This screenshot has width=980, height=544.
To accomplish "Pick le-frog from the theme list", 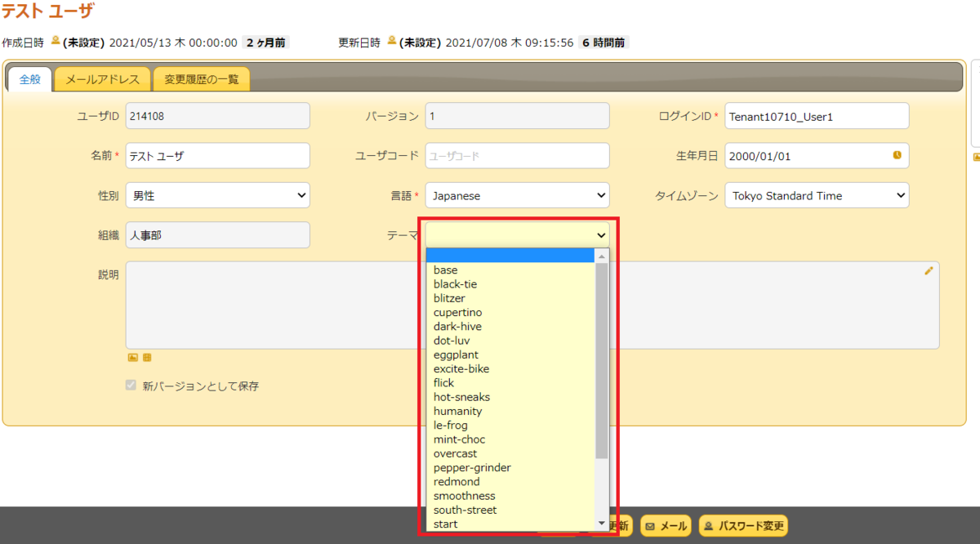I will click(511, 425).
